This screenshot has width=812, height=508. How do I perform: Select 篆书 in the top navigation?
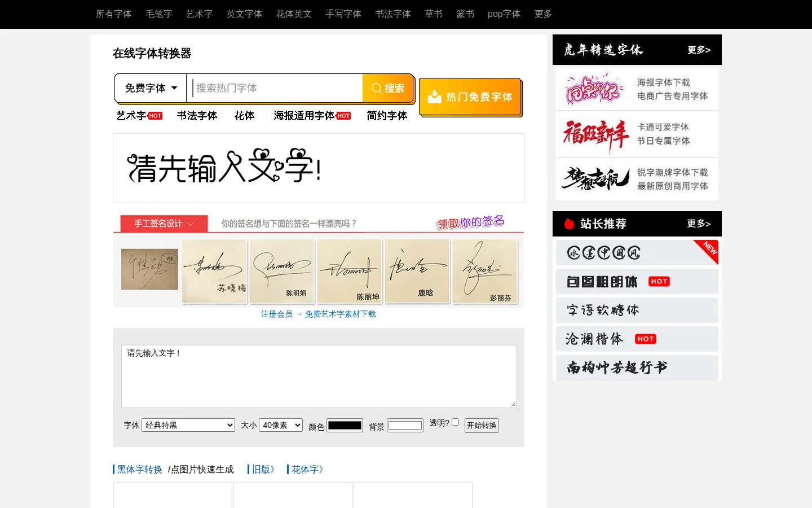(465, 14)
